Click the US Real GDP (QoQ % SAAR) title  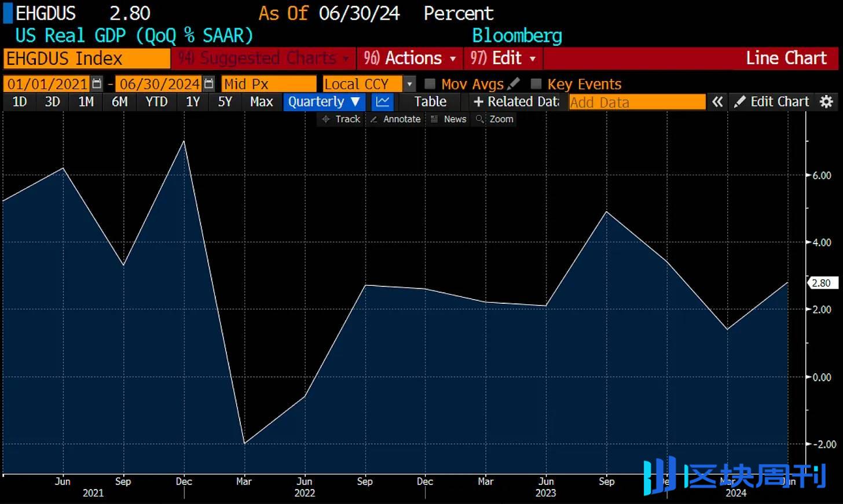pyautogui.click(x=134, y=36)
